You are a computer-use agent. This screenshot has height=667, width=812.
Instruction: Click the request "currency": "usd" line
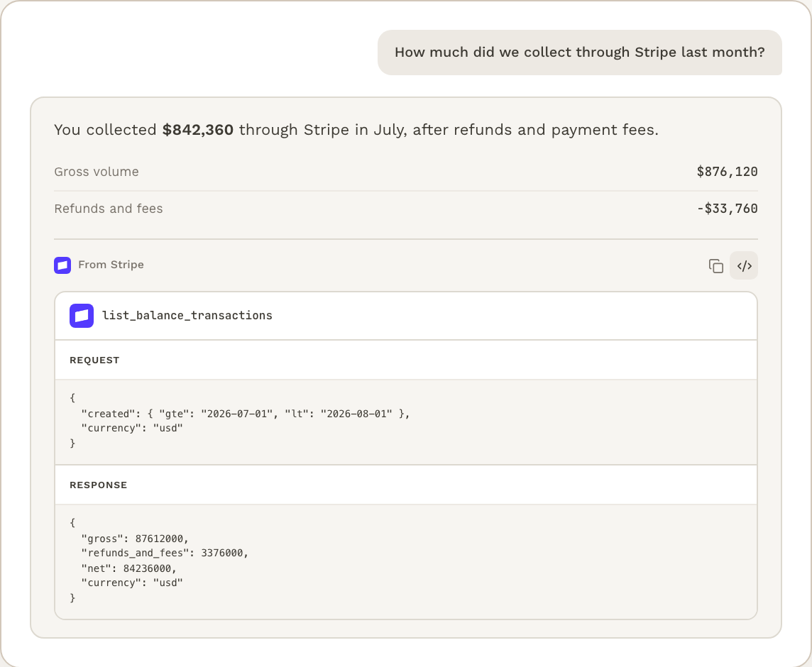pos(132,428)
